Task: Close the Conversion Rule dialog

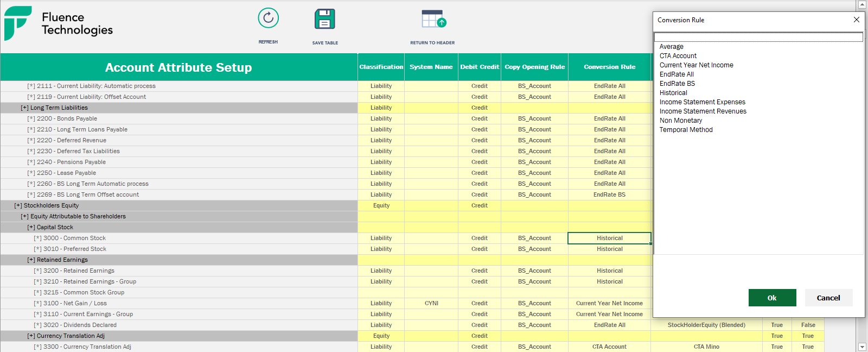Action: pyautogui.click(x=856, y=20)
